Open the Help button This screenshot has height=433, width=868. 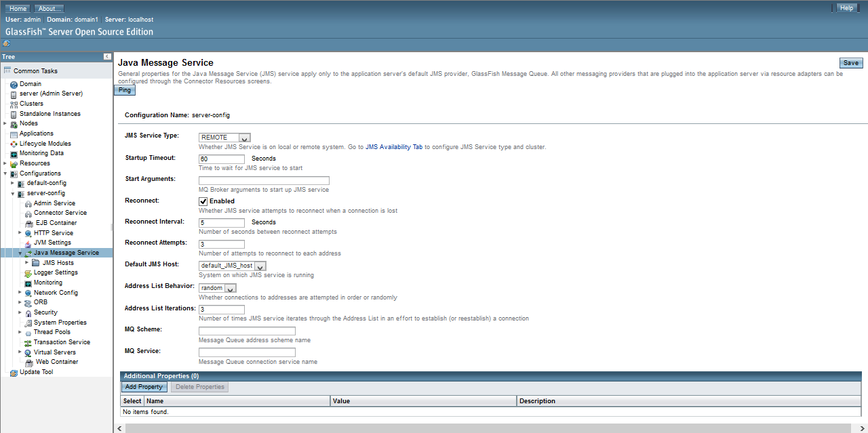(x=846, y=8)
